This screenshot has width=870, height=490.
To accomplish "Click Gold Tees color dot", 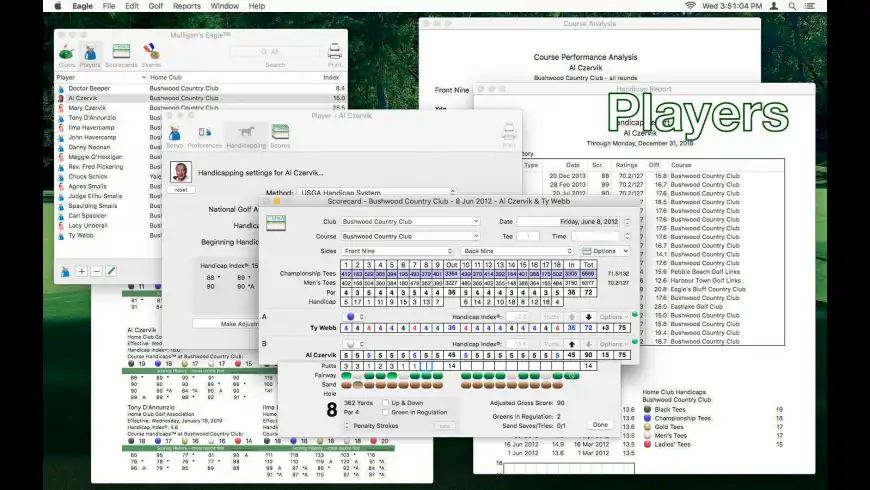I will [x=647, y=427].
